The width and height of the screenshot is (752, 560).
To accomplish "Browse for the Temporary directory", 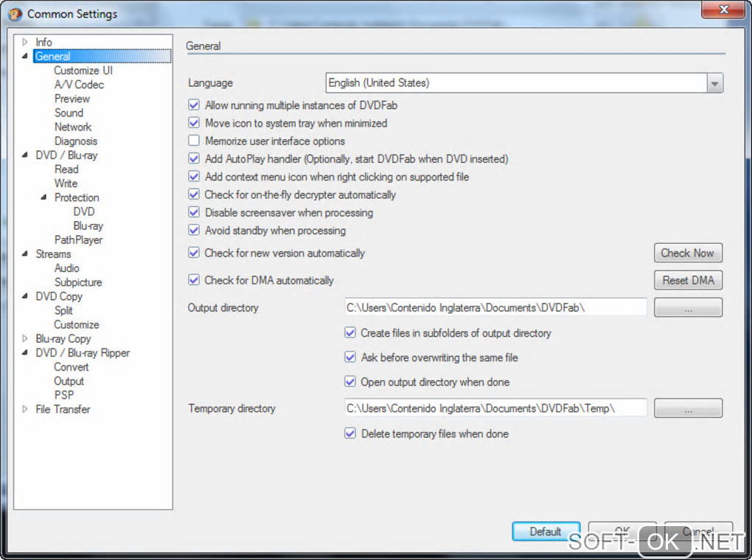I will pyautogui.click(x=688, y=408).
